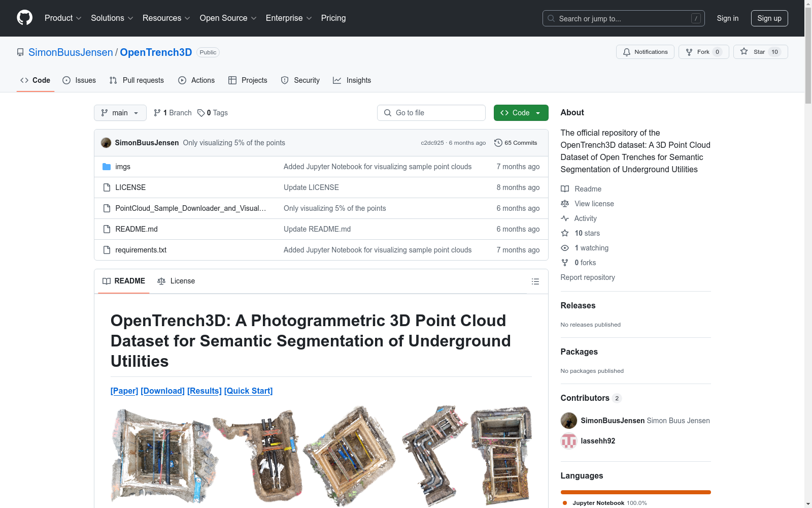Expand the Open Source menu
This screenshot has height=508, width=812.
[x=228, y=18]
